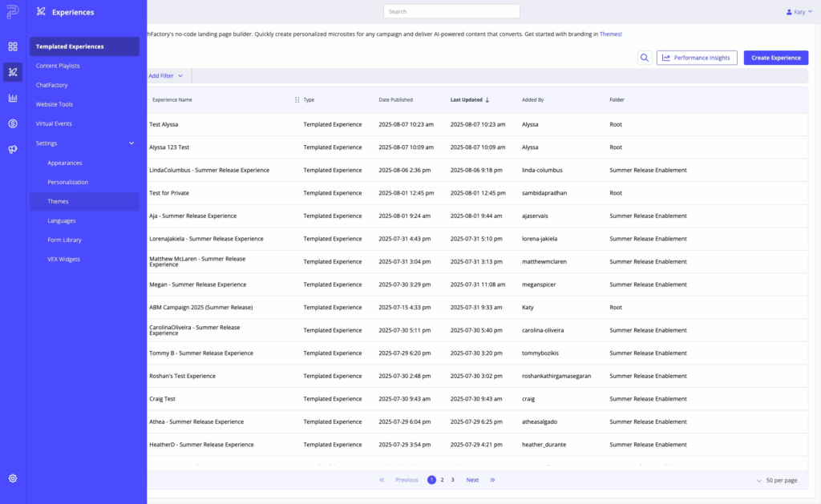Open VEX Widgets under Settings
The height and width of the screenshot is (504, 821).
64,260
